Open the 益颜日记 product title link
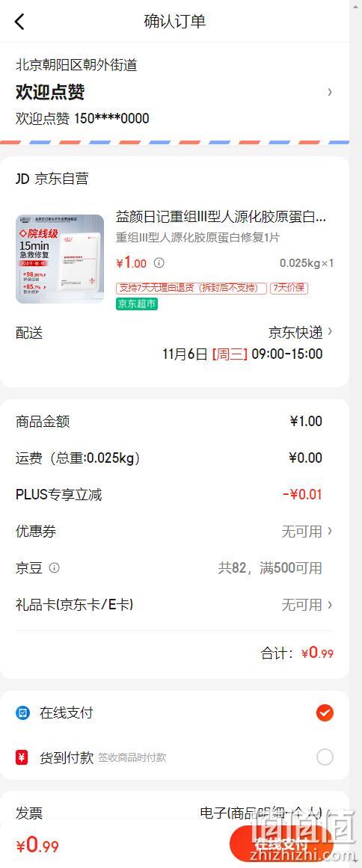Screen dimensions: 362x868 [221, 217]
